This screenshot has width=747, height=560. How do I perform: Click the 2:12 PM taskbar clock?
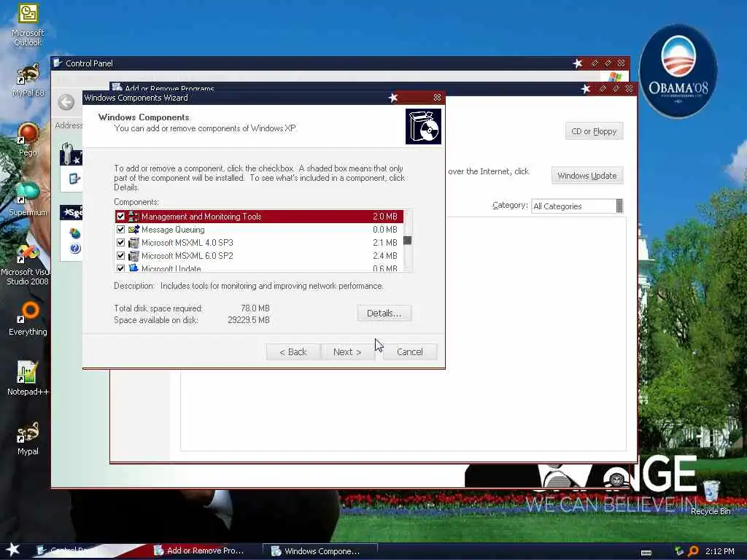pos(720,551)
